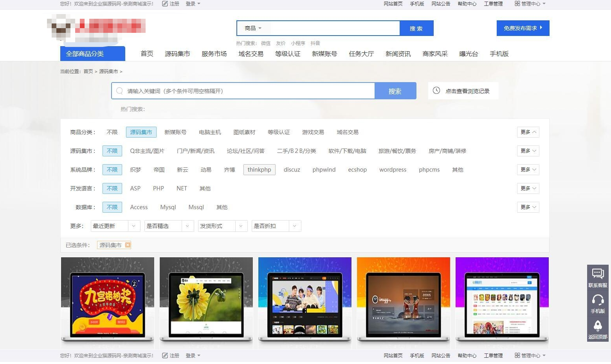Select PHP as development language
Viewport: 611px width, 364px height.
[159, 188]
